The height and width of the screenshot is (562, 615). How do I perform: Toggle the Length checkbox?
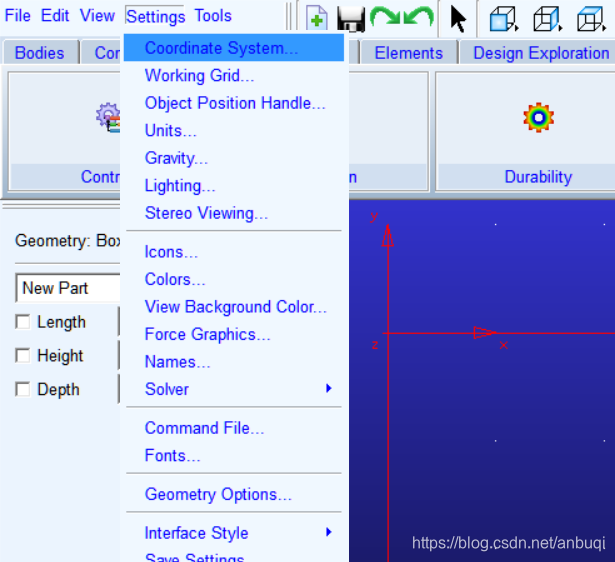click(x=22, y=322)
